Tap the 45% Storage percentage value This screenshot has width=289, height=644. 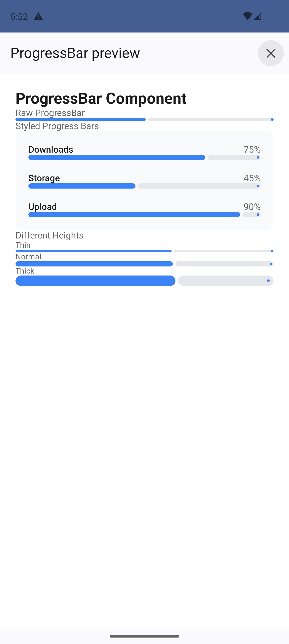point(252,178)
